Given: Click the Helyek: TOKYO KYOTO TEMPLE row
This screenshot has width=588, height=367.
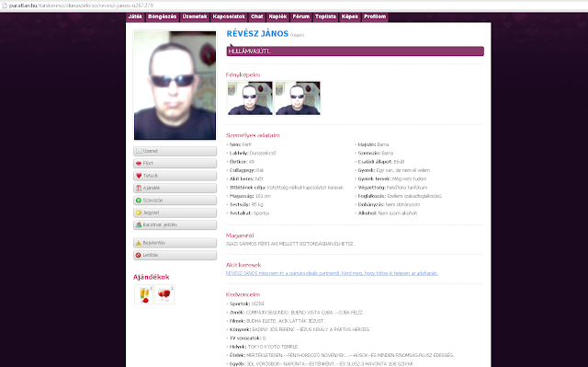Looking at the screenshot, I should 263,347.
